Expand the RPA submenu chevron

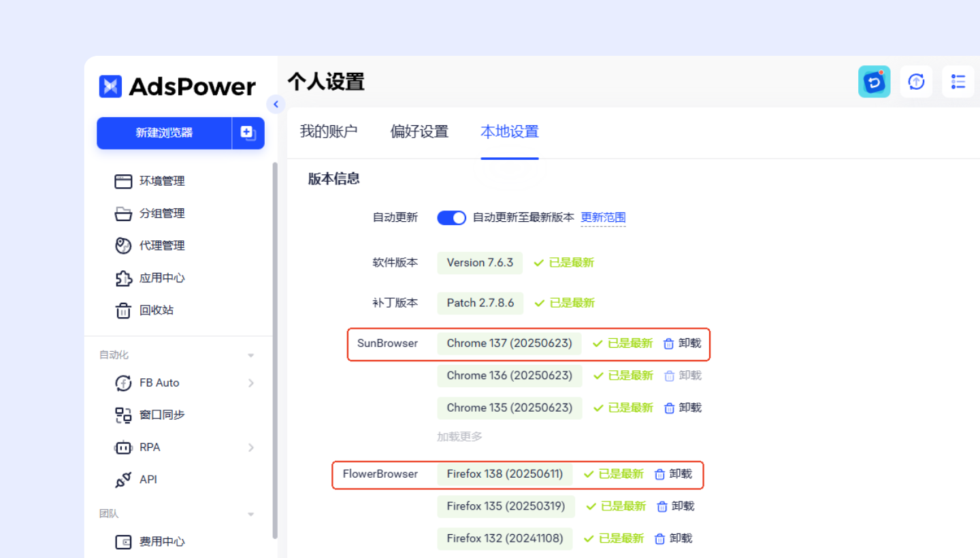251,448
